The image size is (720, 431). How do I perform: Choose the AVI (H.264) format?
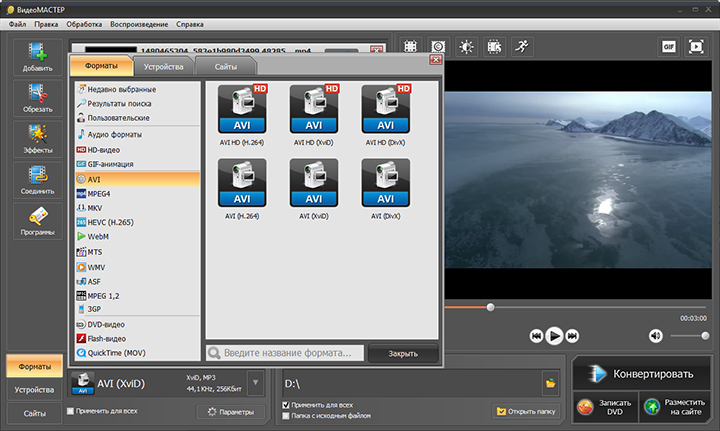coord(242,189)
